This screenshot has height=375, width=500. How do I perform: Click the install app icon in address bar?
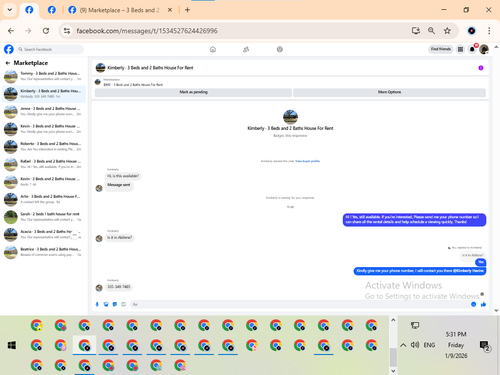[x=416, y=31]
